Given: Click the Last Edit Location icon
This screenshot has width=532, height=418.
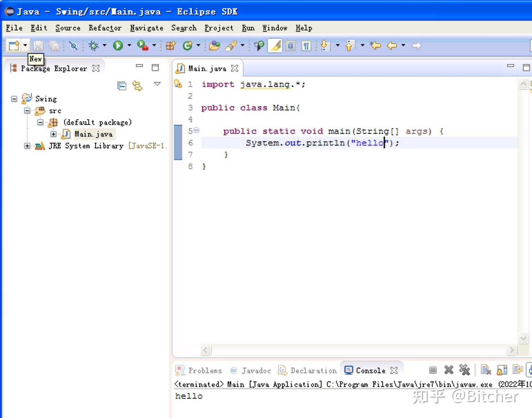Looking at the screenshot, I should pos(375,46).
